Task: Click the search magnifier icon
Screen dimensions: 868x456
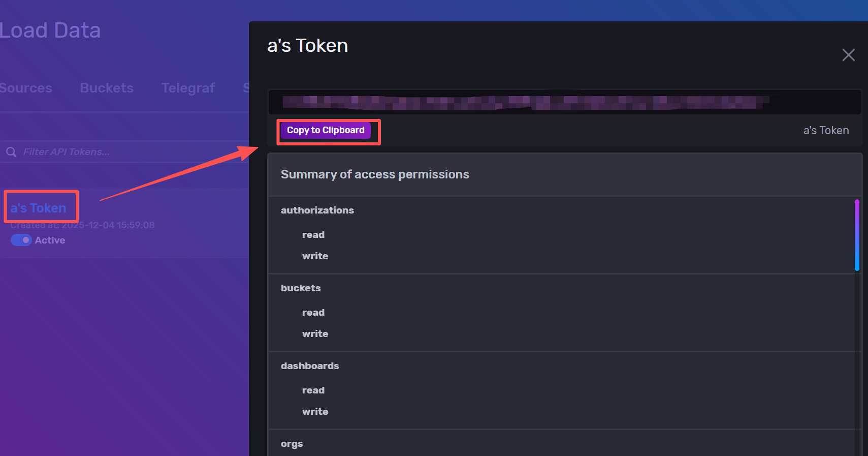Action: 11,152
